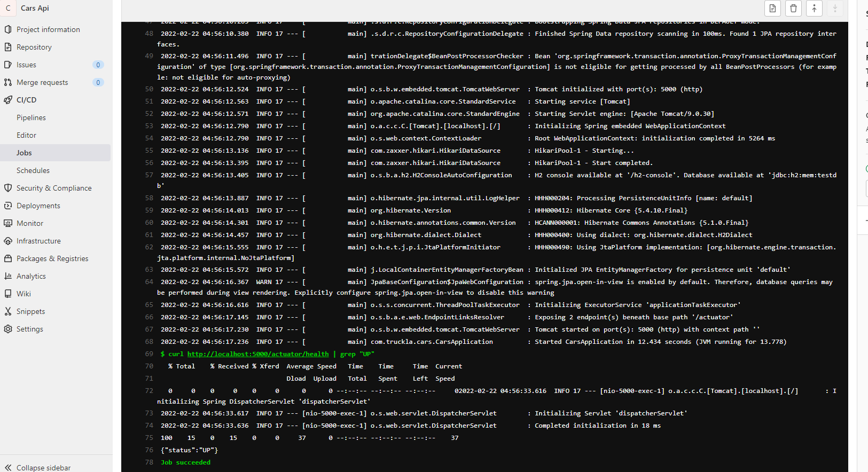Click the Wiki sidebar icon
Screen dimensions: 868x472
pyautogui.click(x=8, y=294)
